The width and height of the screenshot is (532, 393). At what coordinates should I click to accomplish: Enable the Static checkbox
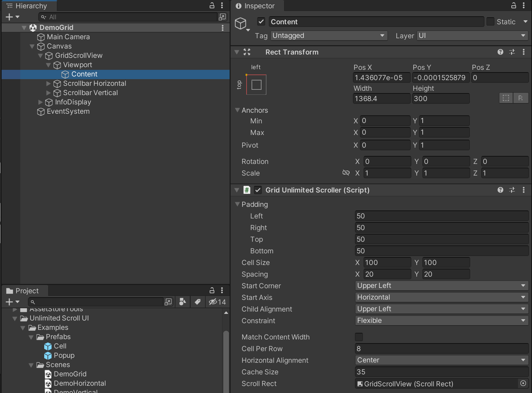[490, 22]
